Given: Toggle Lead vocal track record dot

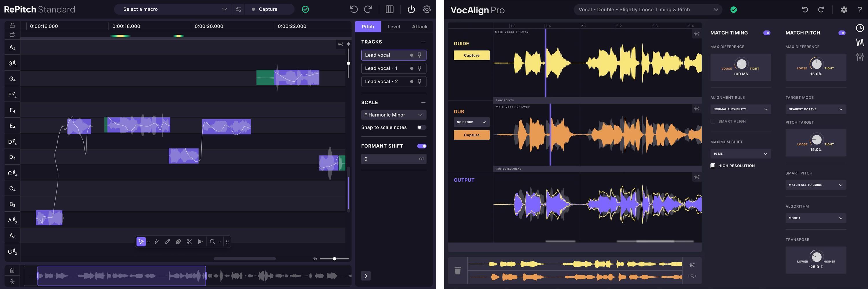Looking at the screenshot, I should 411,55.
